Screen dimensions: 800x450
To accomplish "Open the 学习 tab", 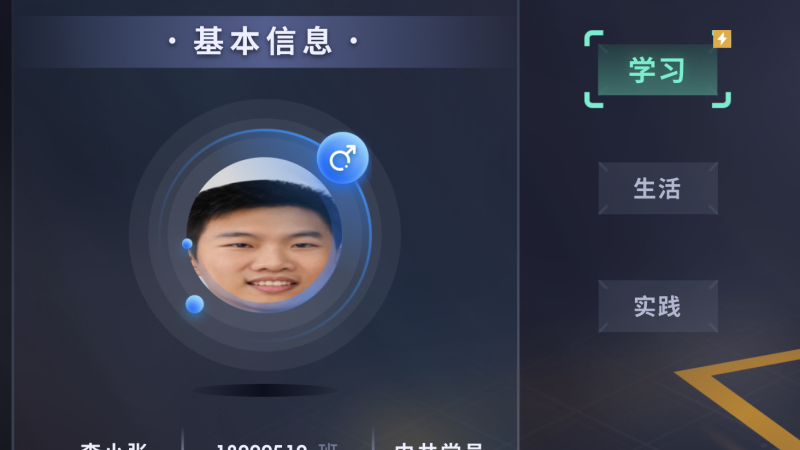I will point(657,69).
